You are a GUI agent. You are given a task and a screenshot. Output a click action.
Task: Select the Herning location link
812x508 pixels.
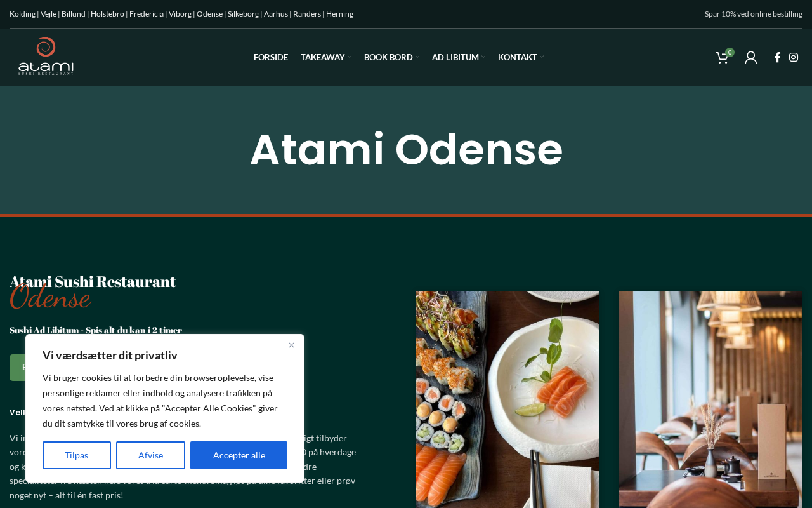(339, 14)
